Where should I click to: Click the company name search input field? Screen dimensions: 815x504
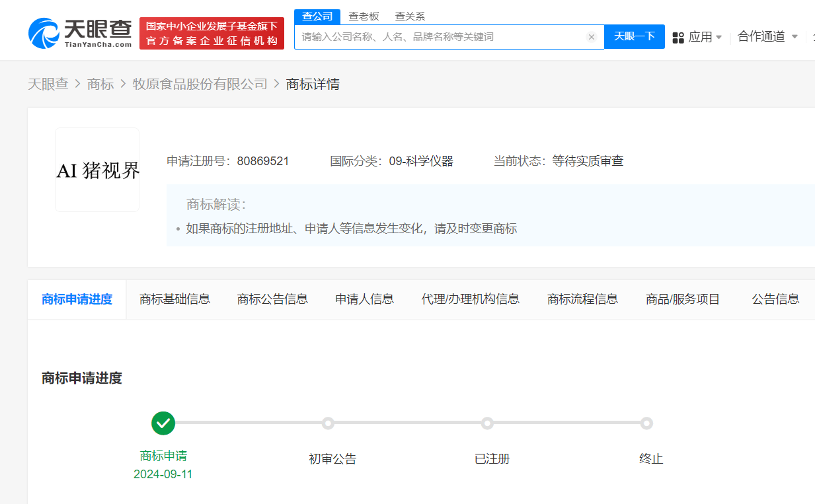(440, 37)
